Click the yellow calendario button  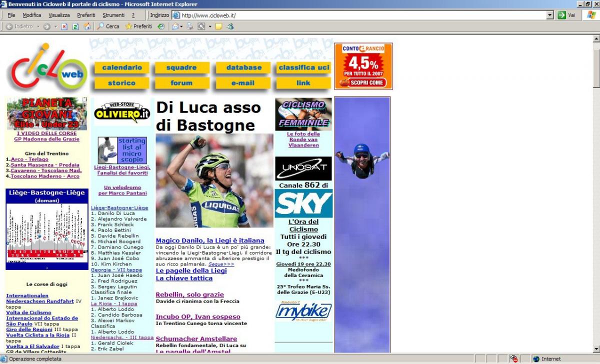pyautogui.click(x=122, y=67)
